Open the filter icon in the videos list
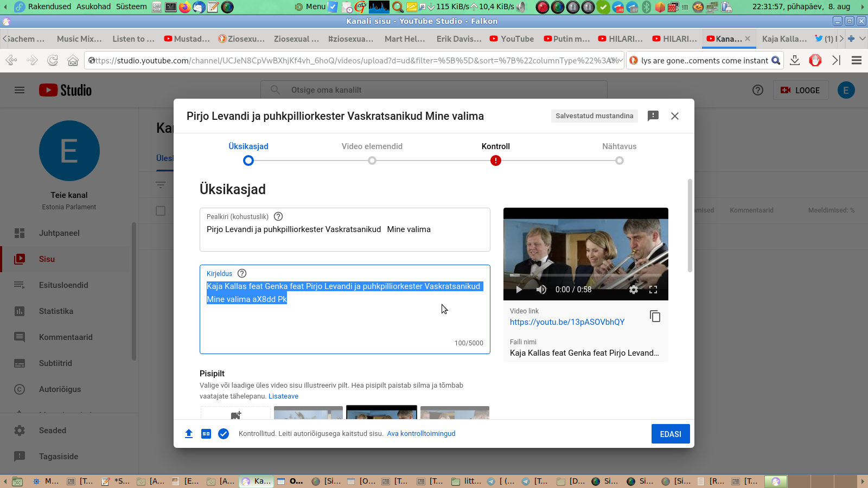This screenshot has height=488, width=868. [161, 185]
